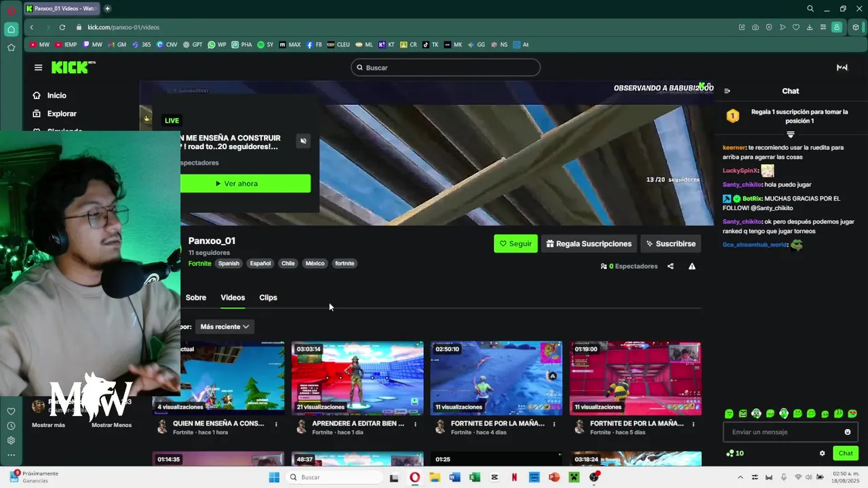Go to Inicio in Kick sidebar

[50, 96]
